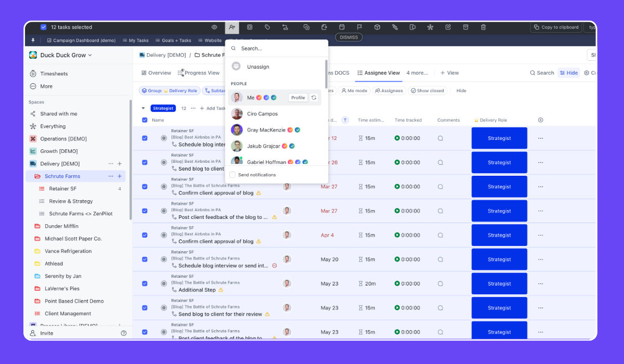This screenshot has width=624, height=364.
Task: Click the eye icon next to tasks selected
Action: pos(214,27)
